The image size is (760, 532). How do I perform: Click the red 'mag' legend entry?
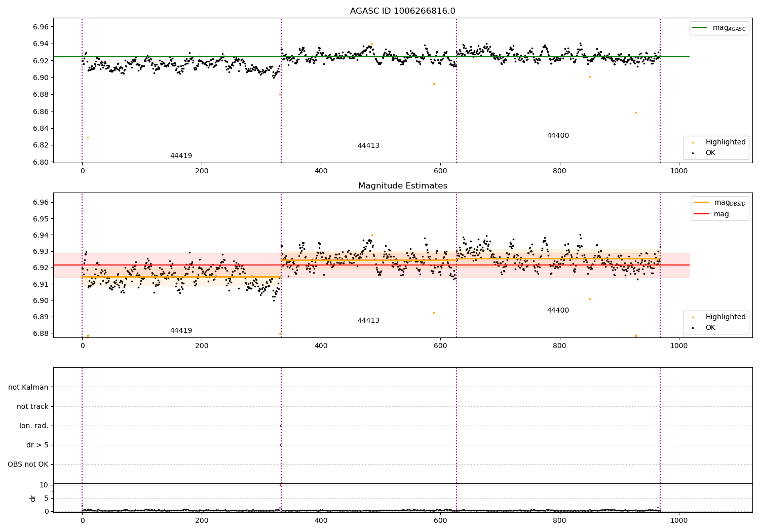(711, 214)
